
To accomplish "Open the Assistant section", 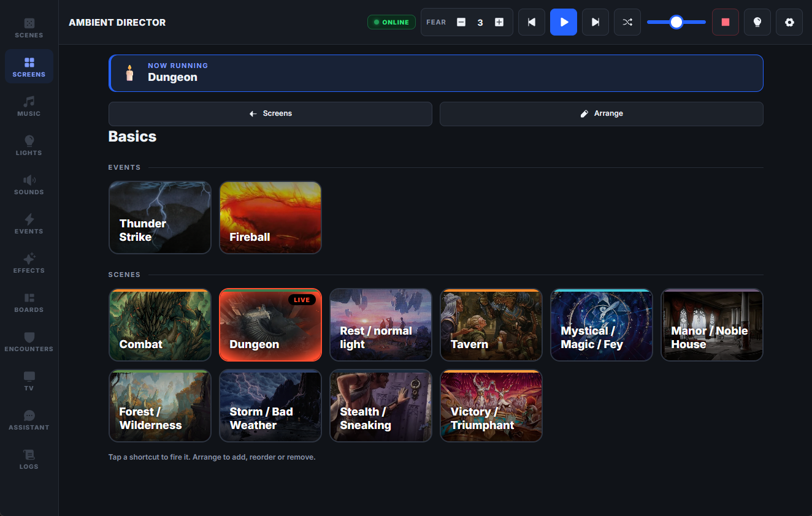I will coord(29,419).
